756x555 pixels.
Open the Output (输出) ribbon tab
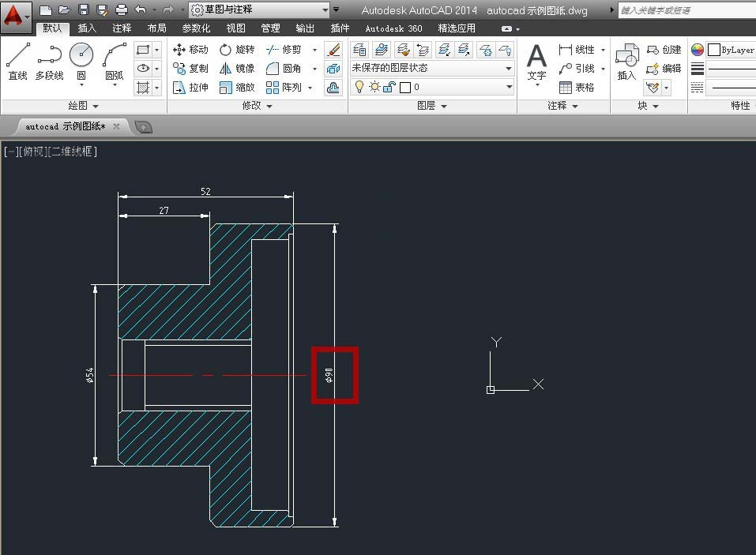pos(305,28)
